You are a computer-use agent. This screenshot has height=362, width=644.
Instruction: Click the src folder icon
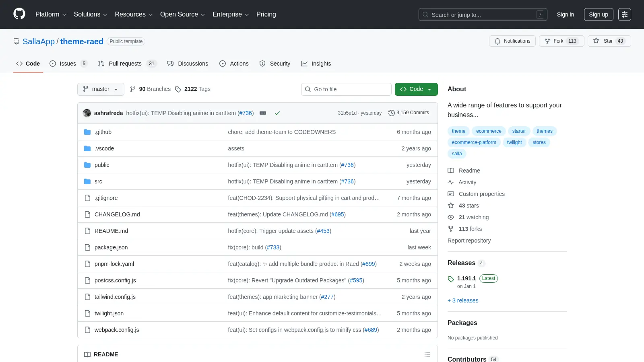pos(87,181)
